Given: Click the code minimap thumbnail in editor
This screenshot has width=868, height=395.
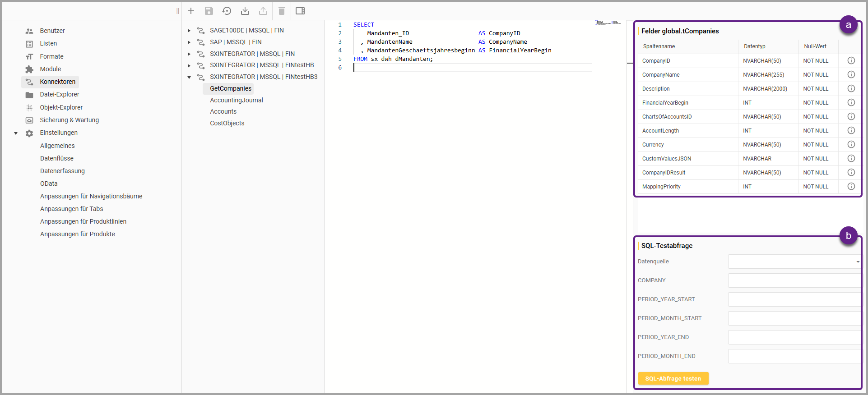Looking at the screenshot, I should click(608, 23).
